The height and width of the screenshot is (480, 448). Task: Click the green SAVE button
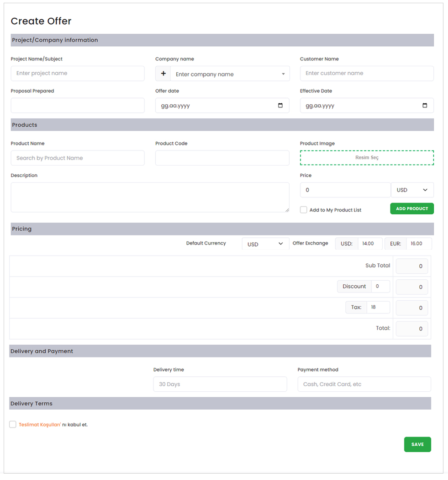417,444
